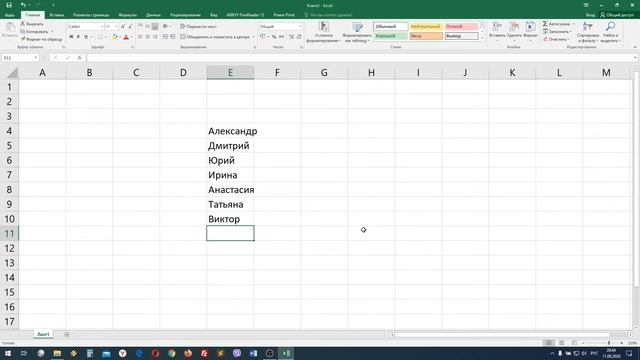Open Сортировка и фильтр tool
This screenshot has width=640, height=360.
[588, 32]
